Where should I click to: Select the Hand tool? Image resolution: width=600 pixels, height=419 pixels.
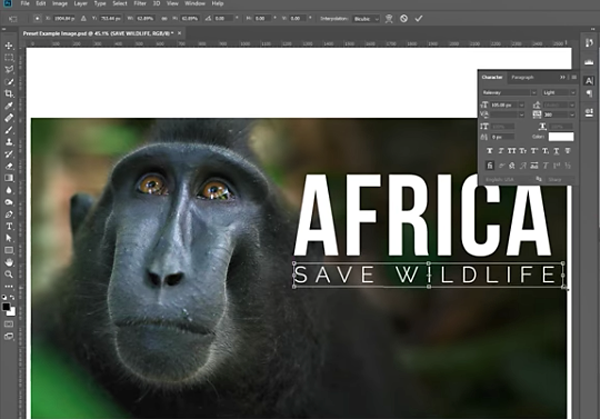[9, 262]
